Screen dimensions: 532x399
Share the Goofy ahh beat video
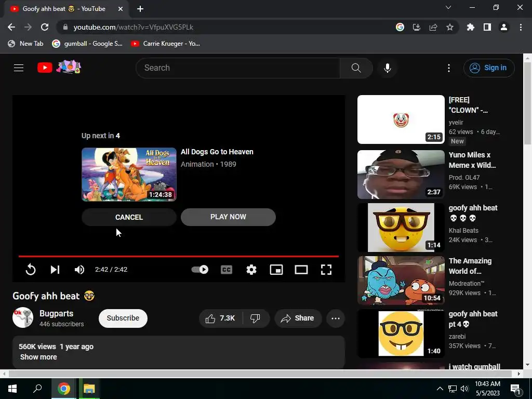tap(298, 318)
